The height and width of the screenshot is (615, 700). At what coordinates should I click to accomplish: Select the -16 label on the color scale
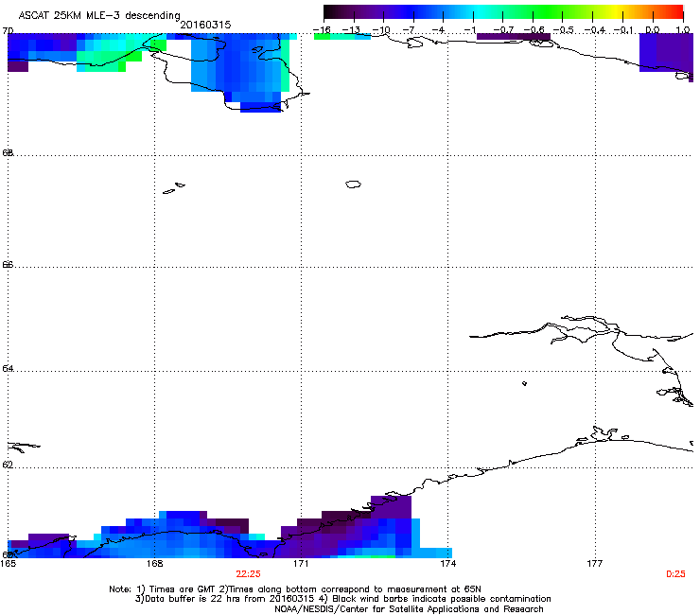(x=322, y=30)
